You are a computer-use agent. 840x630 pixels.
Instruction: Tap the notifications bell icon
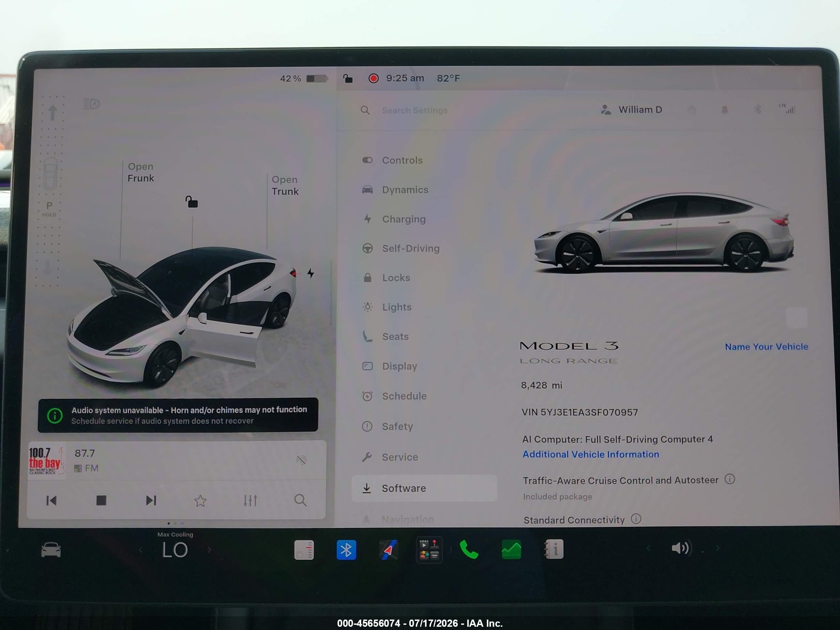pyautogui.click(x=725, y=110)
